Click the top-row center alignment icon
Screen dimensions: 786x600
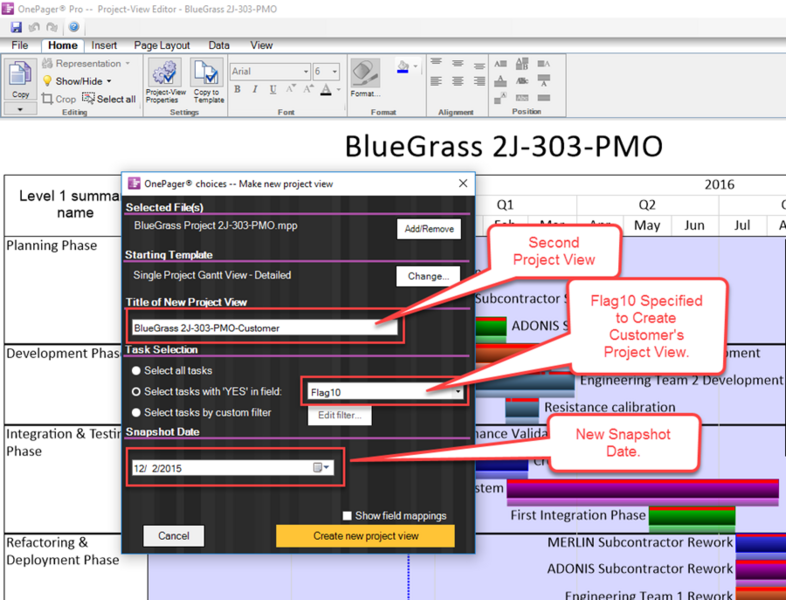coord(458,64)
